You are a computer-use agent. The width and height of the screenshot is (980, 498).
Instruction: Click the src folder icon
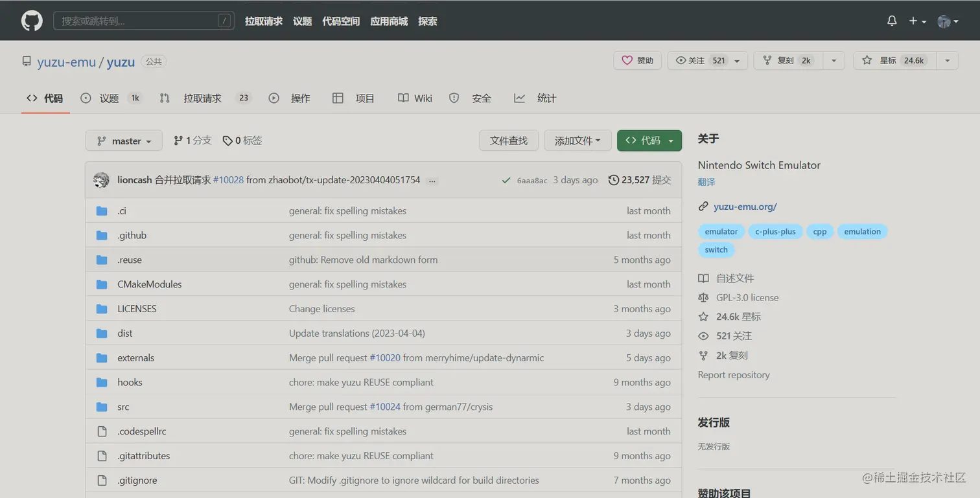(x=102, y=407)
